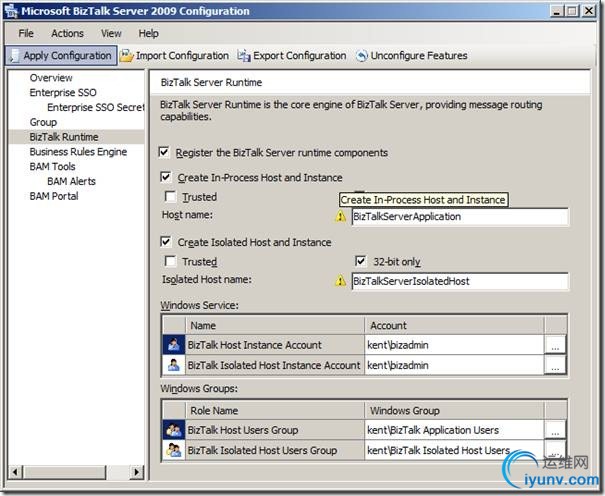The height and width of the screenshot is (496, 605).
Task: Select BAM Tools in the tree
Action: [x=52, y=167]
